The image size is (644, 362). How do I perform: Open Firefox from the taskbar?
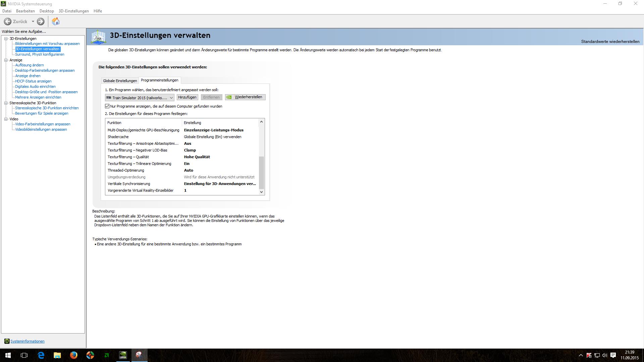coord(74,355)
